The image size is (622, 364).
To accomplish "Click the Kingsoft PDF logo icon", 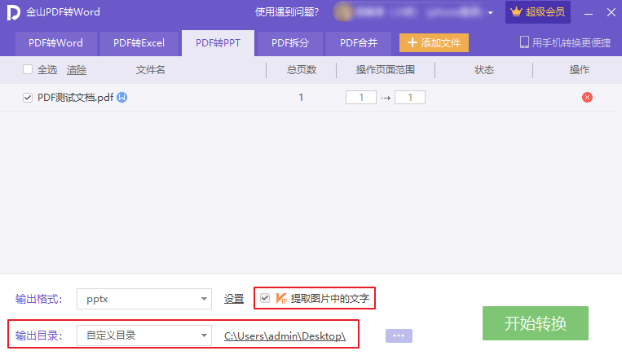I will click(13, 12).
